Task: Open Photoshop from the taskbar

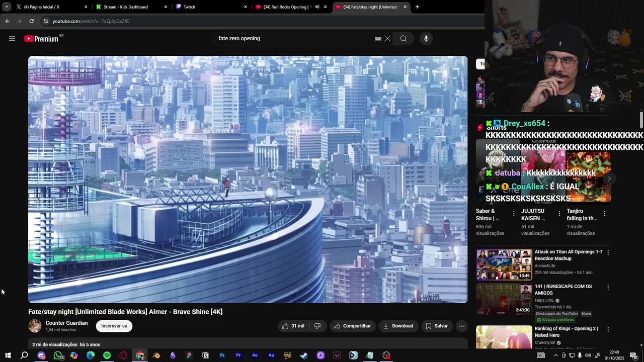Action: coord(222,355)
